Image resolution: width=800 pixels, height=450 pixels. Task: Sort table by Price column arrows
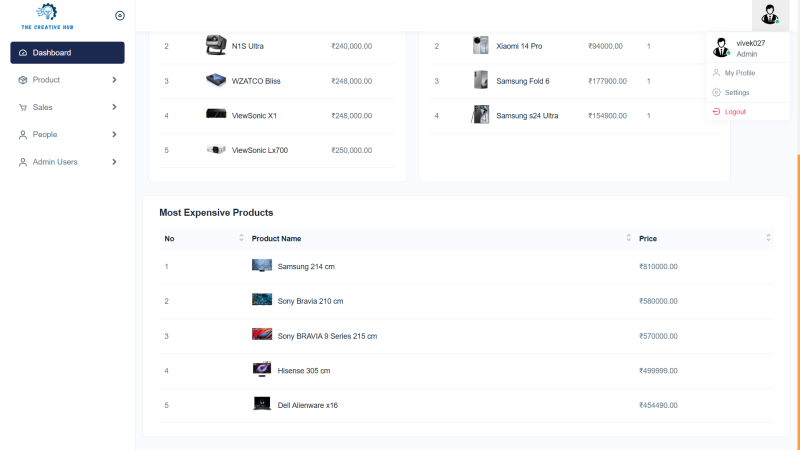pyautogui.click(x=768, y=238)
